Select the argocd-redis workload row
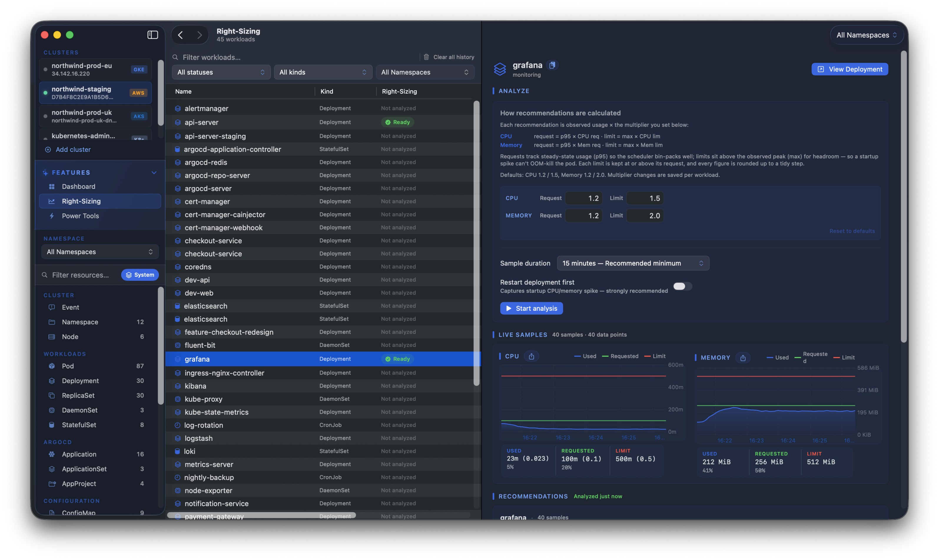Image resolution: width=939 pixels, height=560 pixels. pos(319,162)
